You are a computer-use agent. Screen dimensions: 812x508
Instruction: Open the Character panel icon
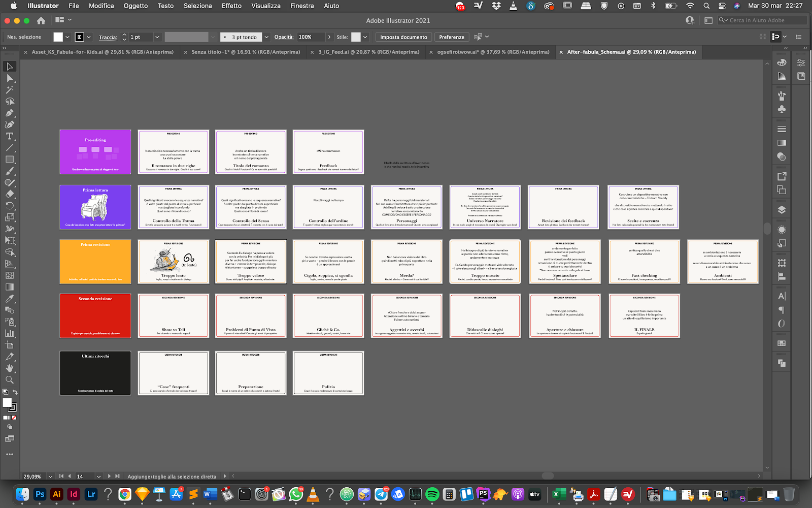click(782, 296)
